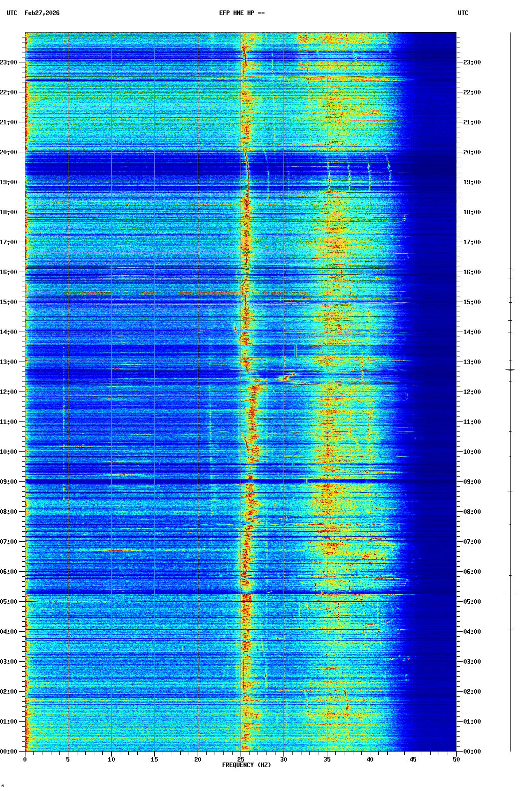Select the 25 tick label on frequency axis
The image size is (532, 791).
tap(241, 759)
